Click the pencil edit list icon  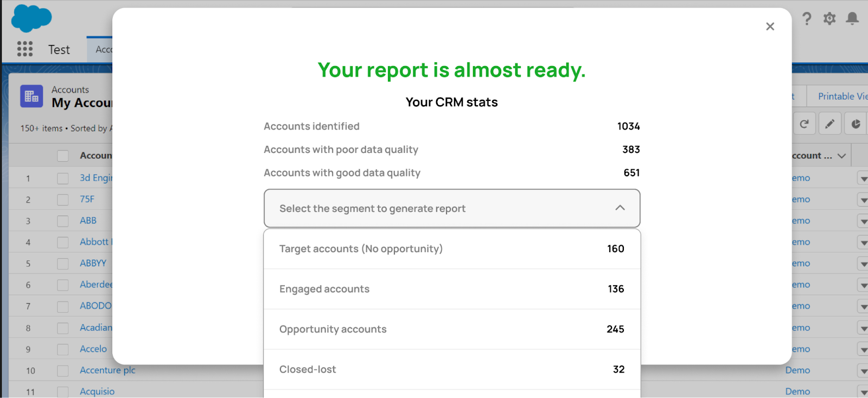(x=829, y=124)
